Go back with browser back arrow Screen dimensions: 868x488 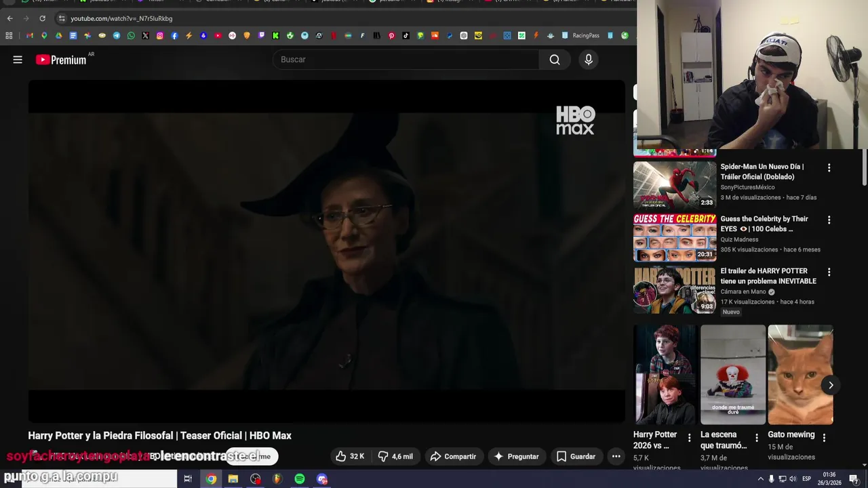pyautogui.click(x=9, y=18)
